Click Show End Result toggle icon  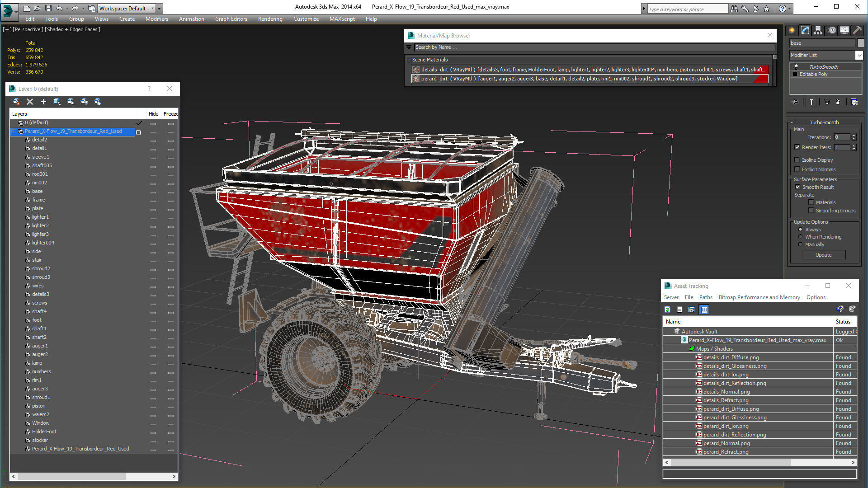click(x=811, y=102)
